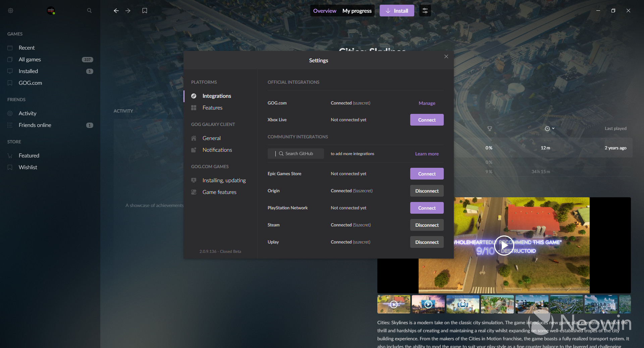The width and height of the screenshot is (644, 348).
Task: Select the second video thumbnail
Action: (428, 304)
